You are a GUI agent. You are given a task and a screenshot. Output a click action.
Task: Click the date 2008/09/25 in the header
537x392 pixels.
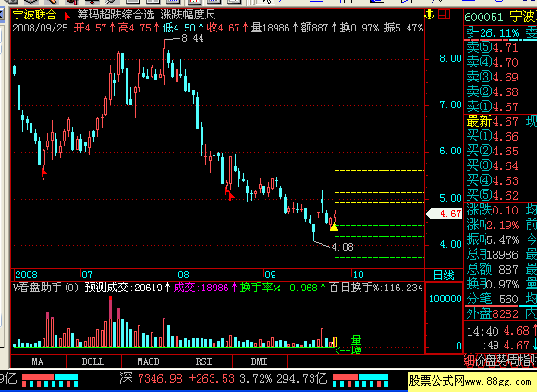click(40, 28)
